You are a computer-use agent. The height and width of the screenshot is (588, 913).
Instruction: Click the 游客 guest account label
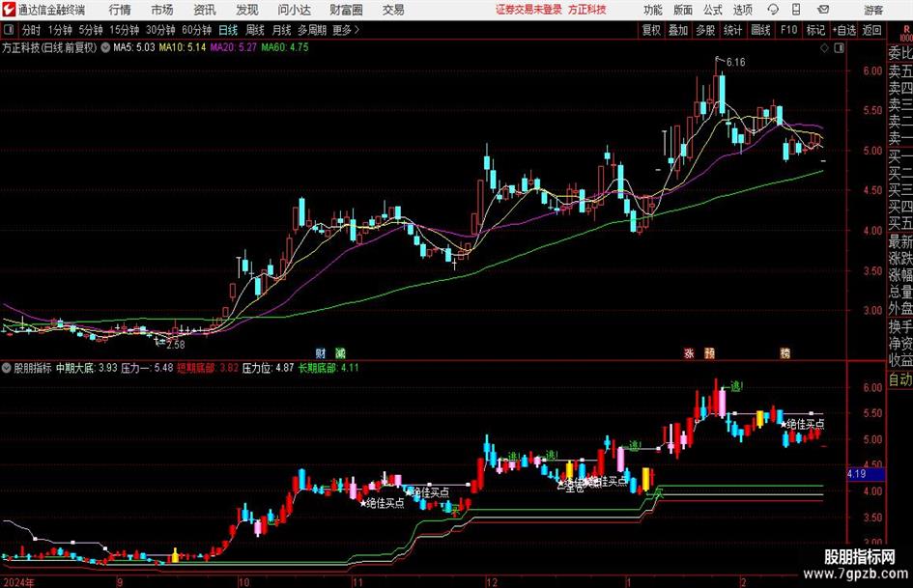[873, 10]
